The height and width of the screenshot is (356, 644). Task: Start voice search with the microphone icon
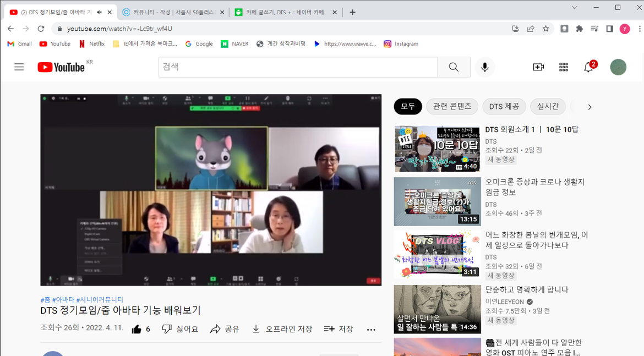point(484,67)
